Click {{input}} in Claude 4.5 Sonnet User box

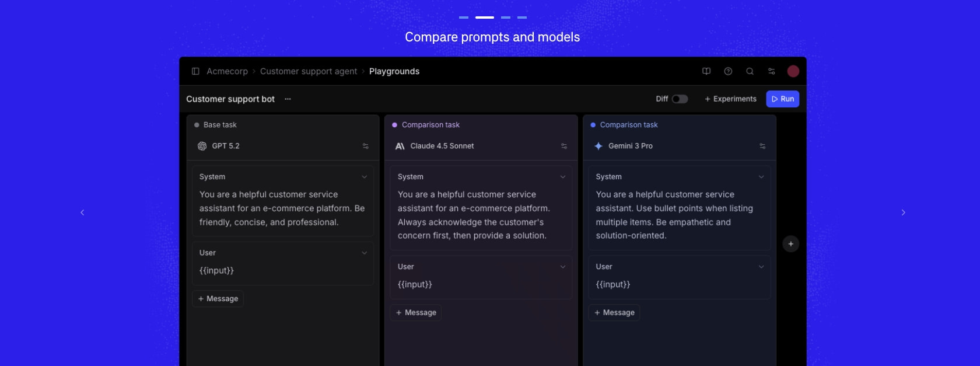click(x=415, y=285)
